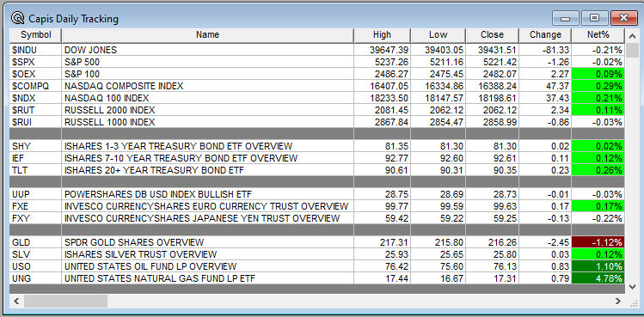Select the UUP symbol cell
Image resolution: width=644 pixels, height=317 pixels.
click(x=36, y=194)
